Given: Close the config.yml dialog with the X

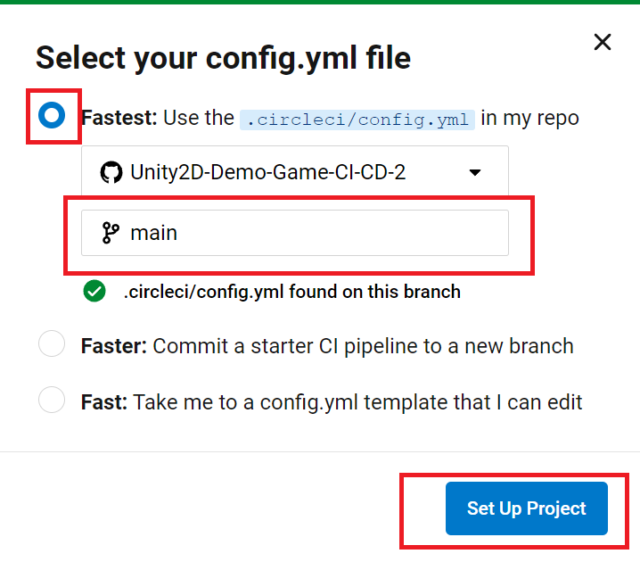Looking at the screenshot, I should 602,42.
